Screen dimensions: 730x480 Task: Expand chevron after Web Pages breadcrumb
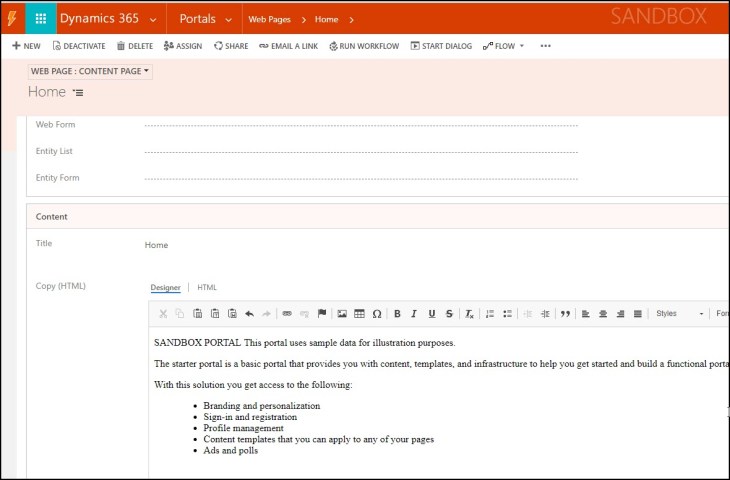[304, 20]
